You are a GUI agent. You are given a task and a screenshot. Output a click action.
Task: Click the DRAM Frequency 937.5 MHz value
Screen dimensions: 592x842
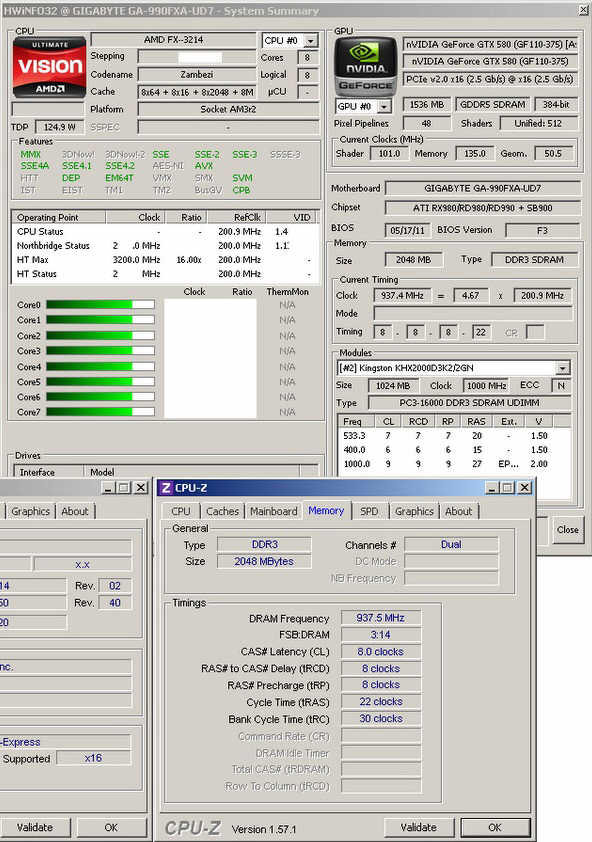coord(380,618)
